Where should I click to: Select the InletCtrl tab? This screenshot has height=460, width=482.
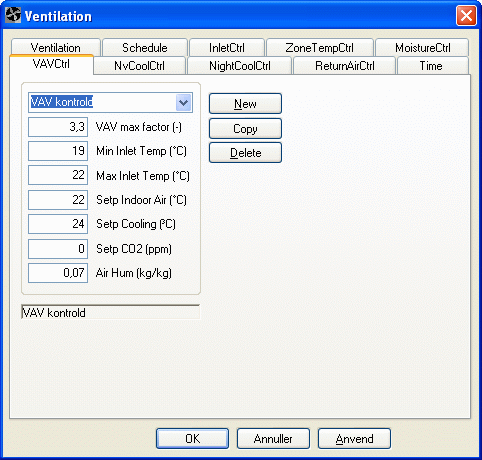[x=227, y=48]
